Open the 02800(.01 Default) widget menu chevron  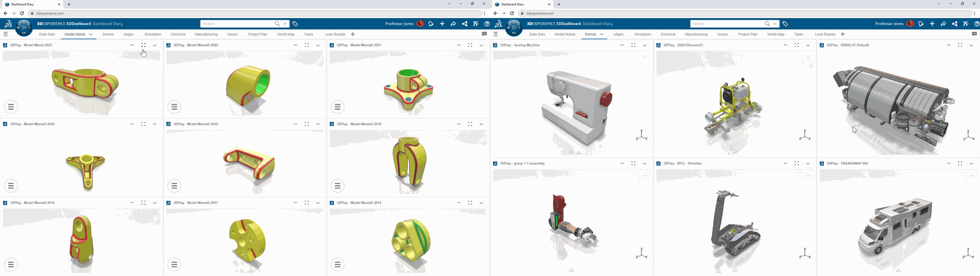(x=971, y=45)
